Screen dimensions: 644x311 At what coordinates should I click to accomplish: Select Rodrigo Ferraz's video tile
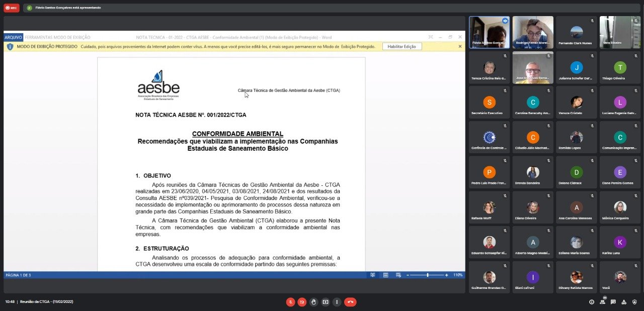pyautogui.click(x=533, y=32)
